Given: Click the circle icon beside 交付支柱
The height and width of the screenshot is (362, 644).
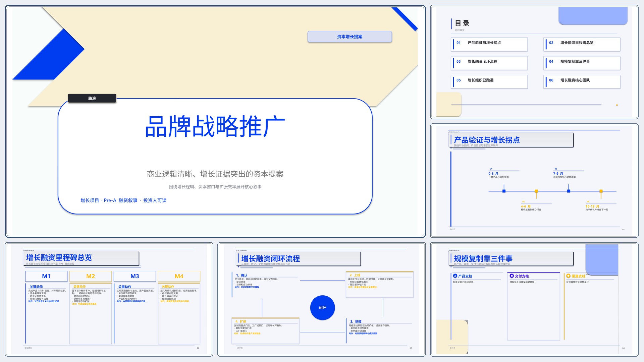Looking at the screenshot, I should coord(512,276).
